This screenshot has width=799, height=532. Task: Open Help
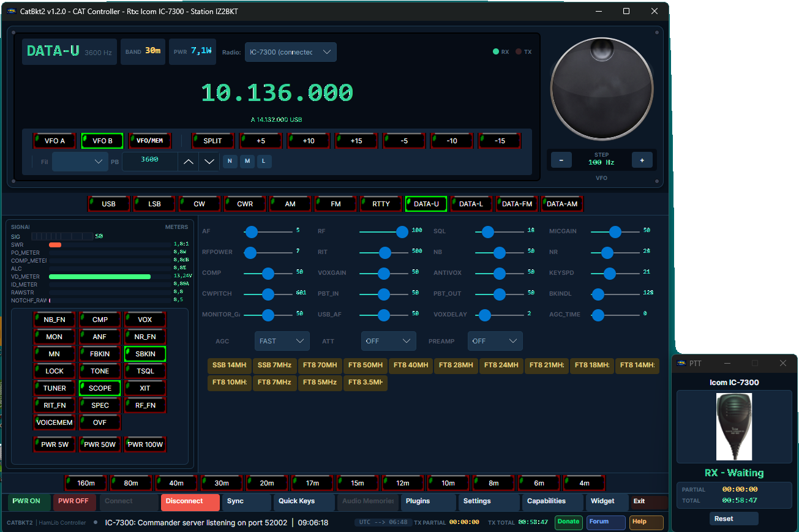point(647,522)
